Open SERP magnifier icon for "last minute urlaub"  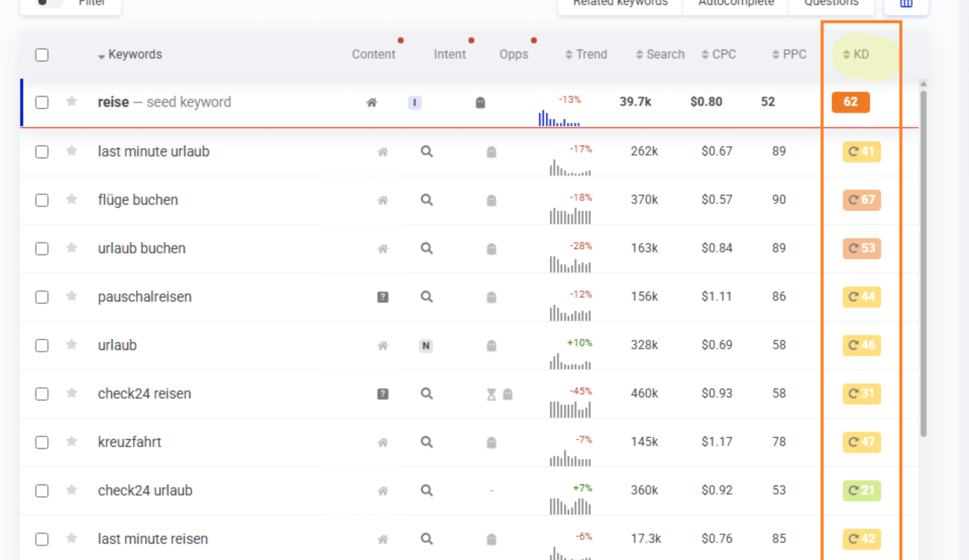(x=426, y=151)
